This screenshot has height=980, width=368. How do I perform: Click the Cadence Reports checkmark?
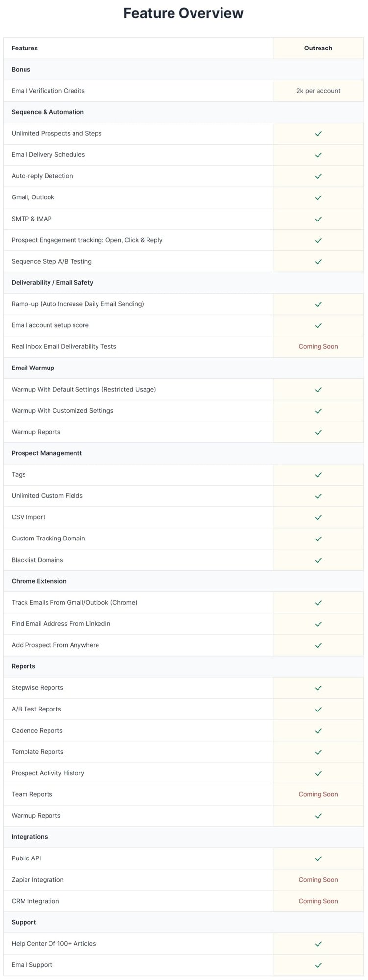pyautogui.click(x=318, y=731)
